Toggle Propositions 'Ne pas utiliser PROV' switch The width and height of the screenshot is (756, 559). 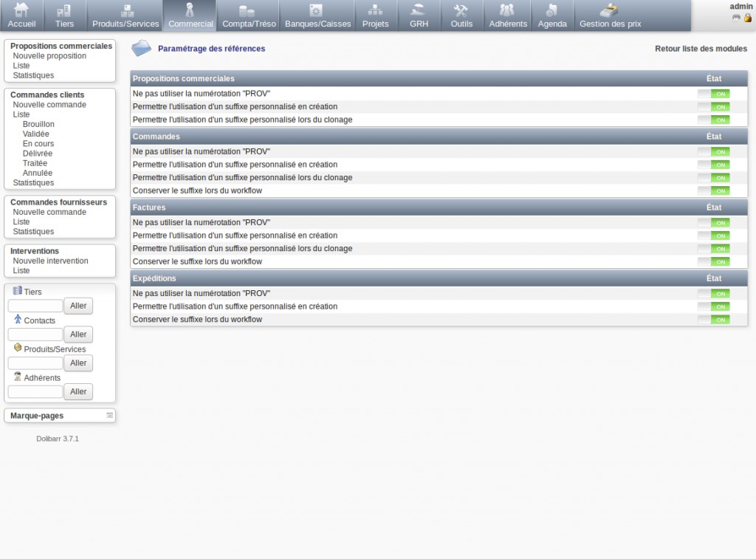point(714,94)
